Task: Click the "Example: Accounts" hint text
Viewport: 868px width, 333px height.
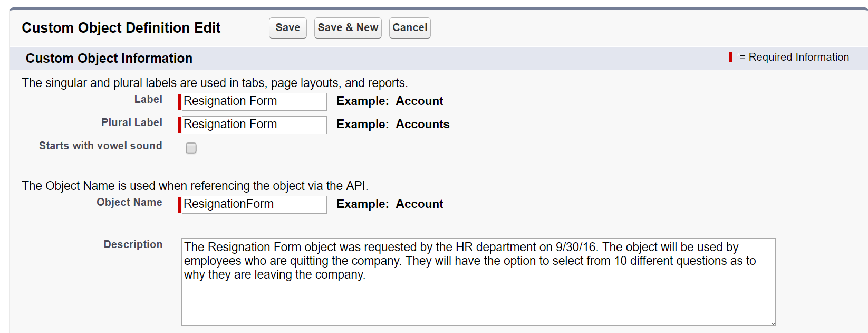Action: click(x=393, y=125)
